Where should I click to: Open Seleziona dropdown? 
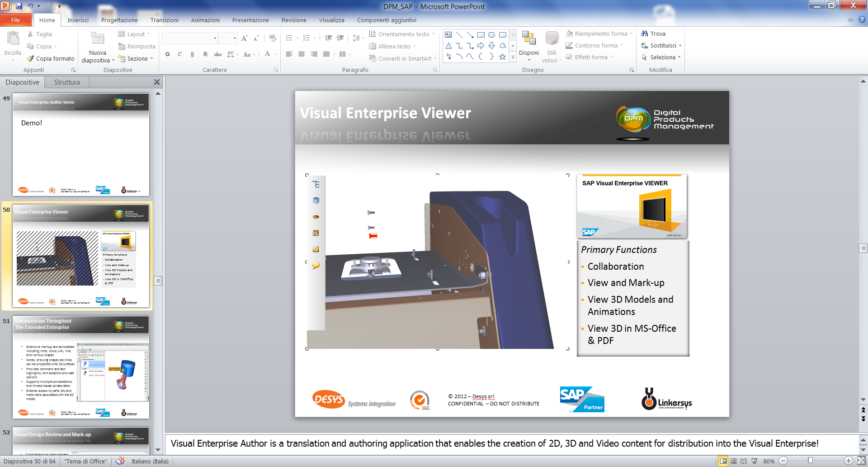[660, 57]
